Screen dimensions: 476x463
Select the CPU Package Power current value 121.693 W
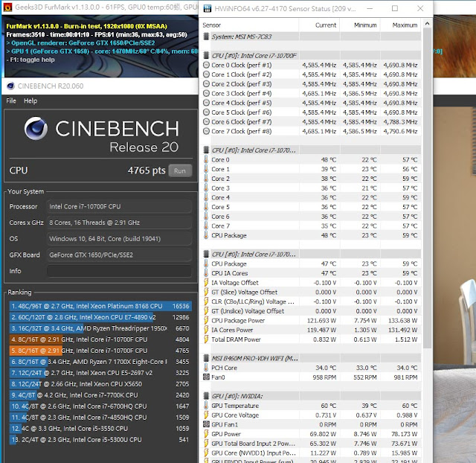(322, 321)
